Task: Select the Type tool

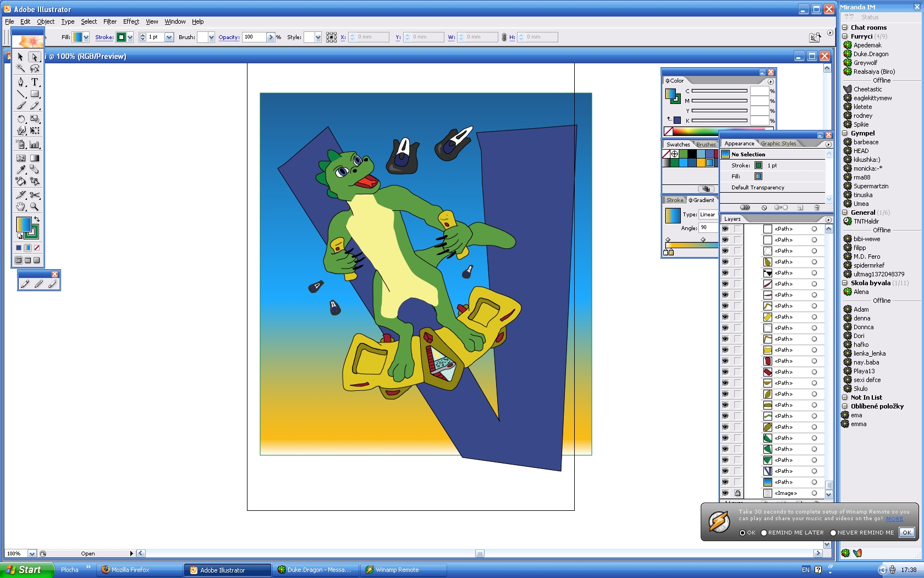Action: click(x=35, y=82)
